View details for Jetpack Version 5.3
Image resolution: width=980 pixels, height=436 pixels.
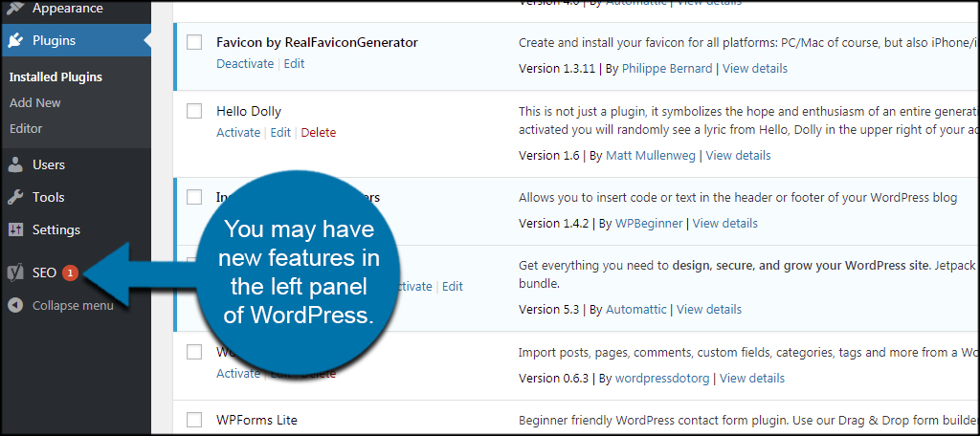click(x=709, y=309)
